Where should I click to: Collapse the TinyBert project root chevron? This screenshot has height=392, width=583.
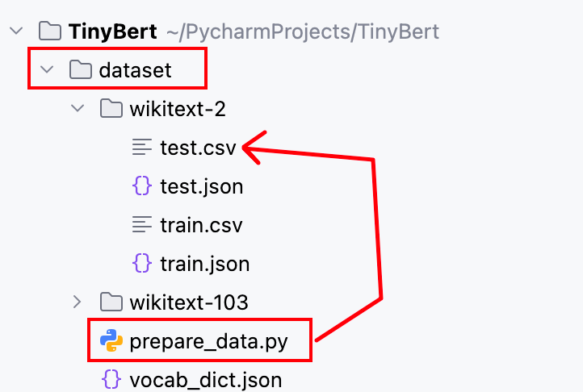pyautogui.click(x=16, y=31)
